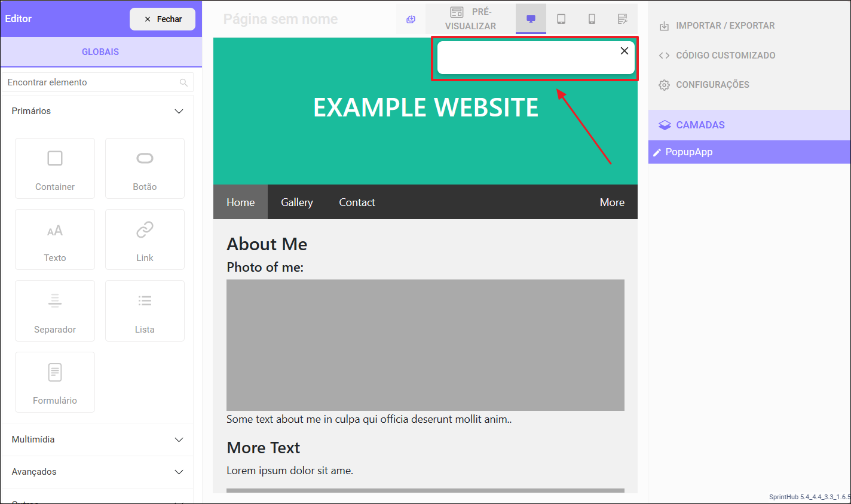Click the save/import icon beside Pré-visualizar
Viewport: 851px width, 504px height.
pos(411,19)
